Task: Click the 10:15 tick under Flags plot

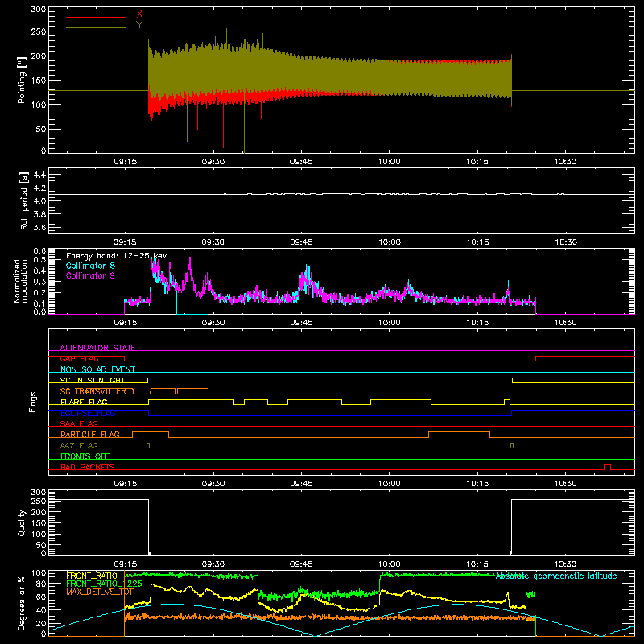Action: 477,484
